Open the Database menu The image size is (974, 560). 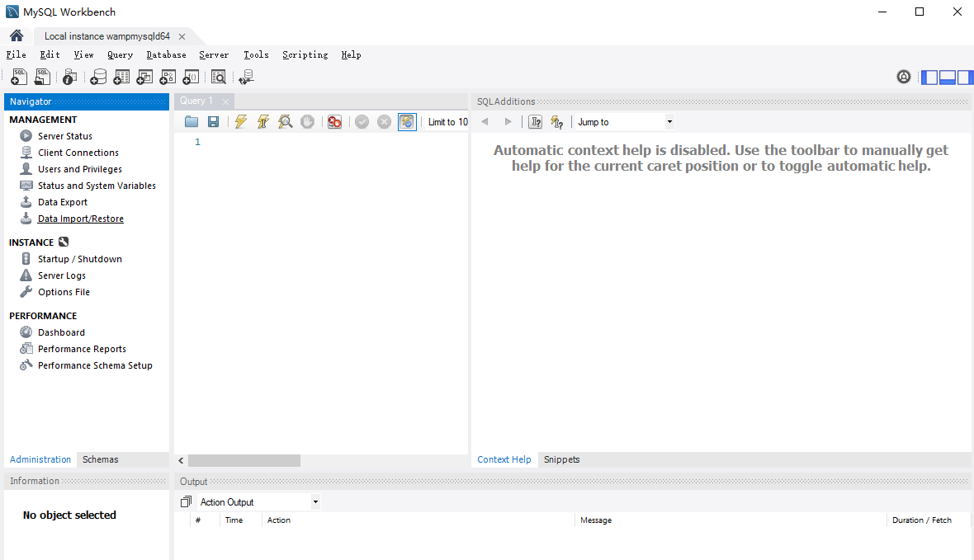point(166,54)
